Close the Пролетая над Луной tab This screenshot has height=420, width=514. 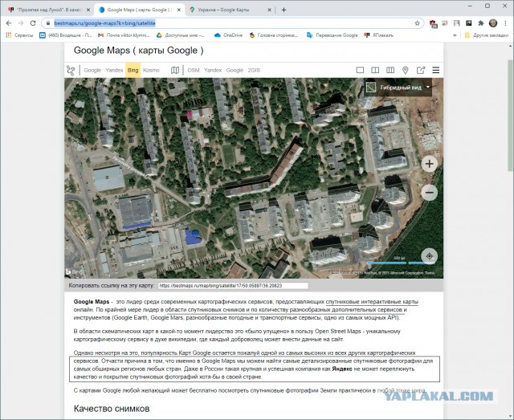click(88, 10)
